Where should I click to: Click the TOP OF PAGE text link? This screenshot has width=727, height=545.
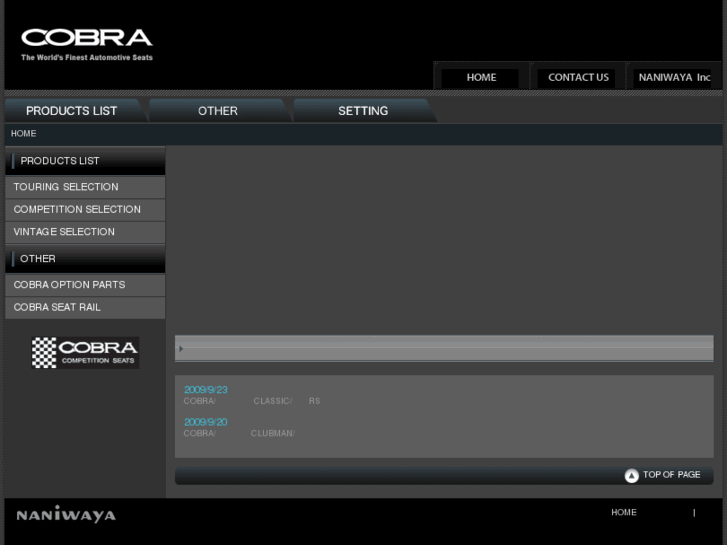tap(671, 474)
